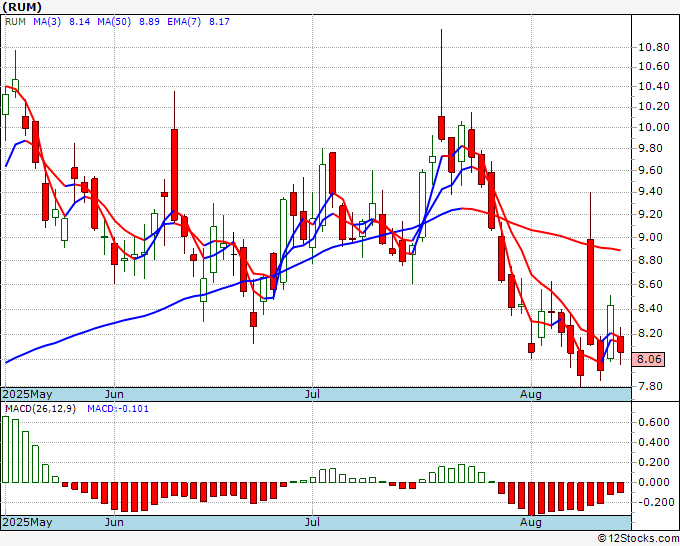Screen dimensions: 680x546
Task: Click the 10.80 price axis label
Action: click(654, 47)
